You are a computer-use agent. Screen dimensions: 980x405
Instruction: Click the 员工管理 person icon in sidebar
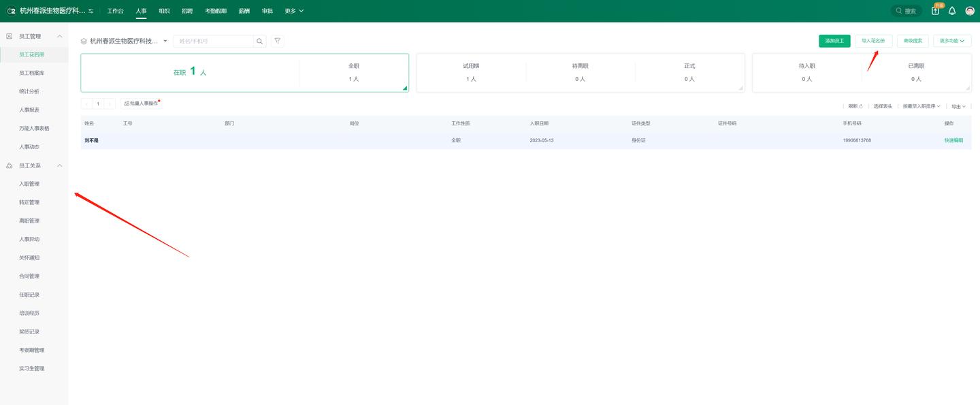pos(10,36)
